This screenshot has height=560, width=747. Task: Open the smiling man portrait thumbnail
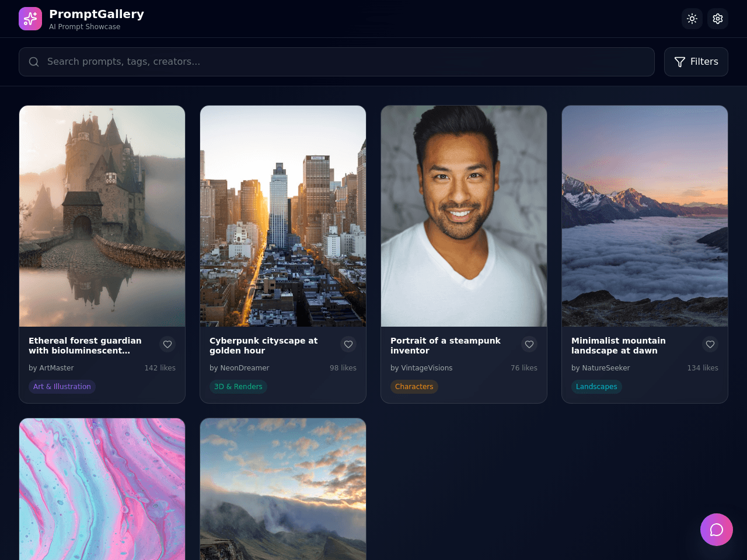pyautogui.click(x=464, y=216)
